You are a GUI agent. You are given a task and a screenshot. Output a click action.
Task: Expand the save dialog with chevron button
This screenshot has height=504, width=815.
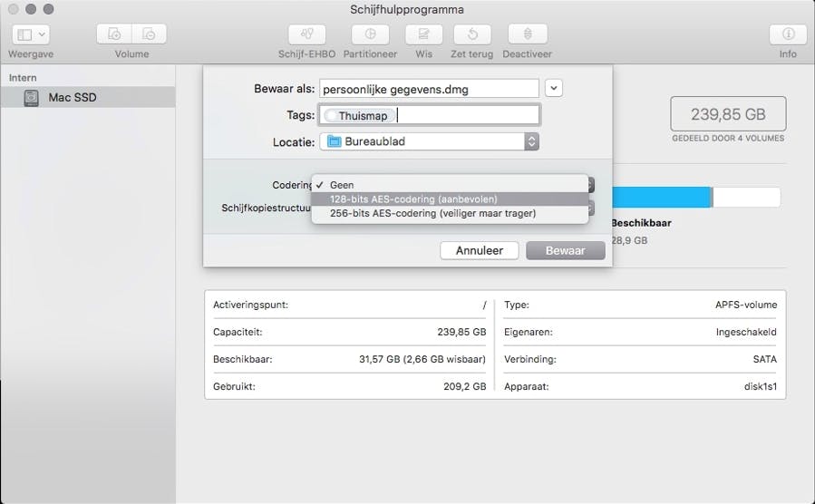click(x=555, y=88)
